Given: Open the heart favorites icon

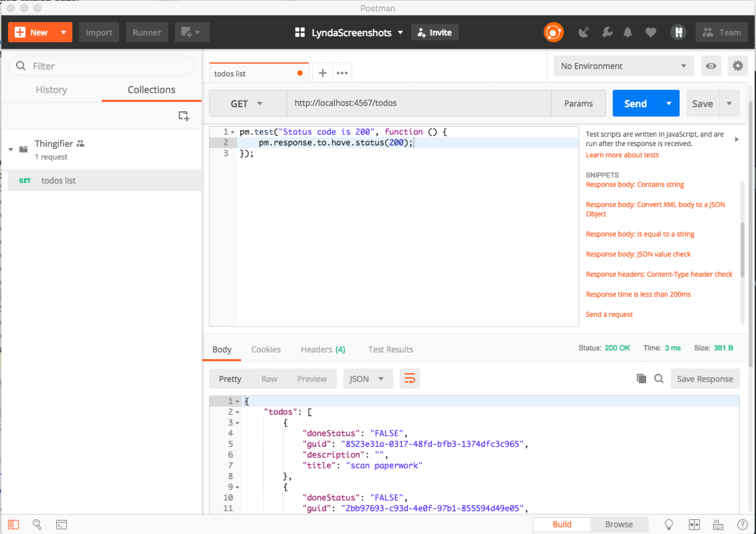Looking at the screenshot, I should click(x=651, y=31).
